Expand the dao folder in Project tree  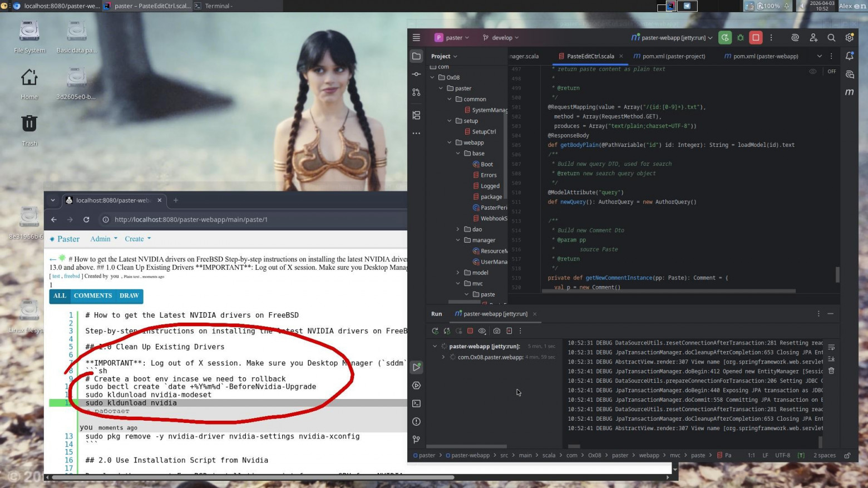click(458, 229)
